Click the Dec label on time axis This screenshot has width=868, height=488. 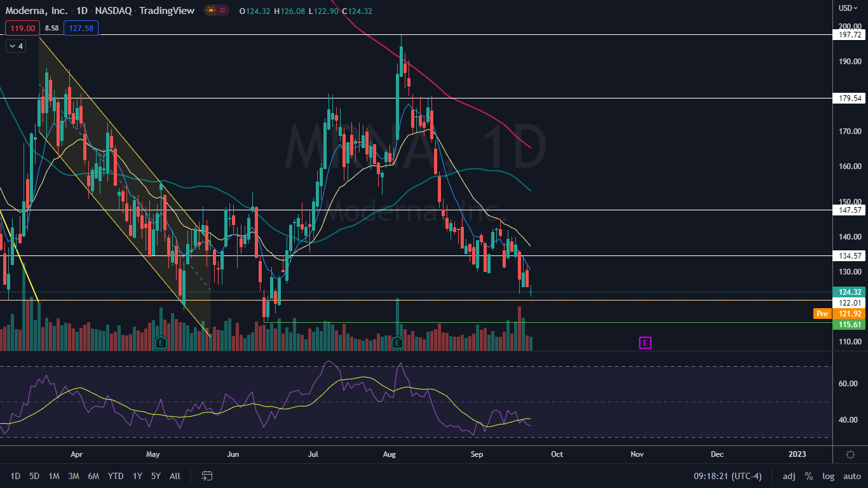717,454
